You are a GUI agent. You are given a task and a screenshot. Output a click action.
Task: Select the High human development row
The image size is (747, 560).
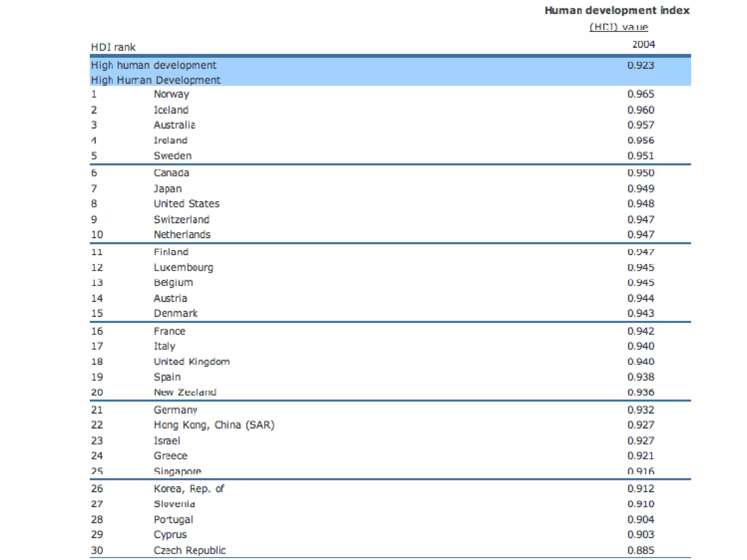coord(154,65)
